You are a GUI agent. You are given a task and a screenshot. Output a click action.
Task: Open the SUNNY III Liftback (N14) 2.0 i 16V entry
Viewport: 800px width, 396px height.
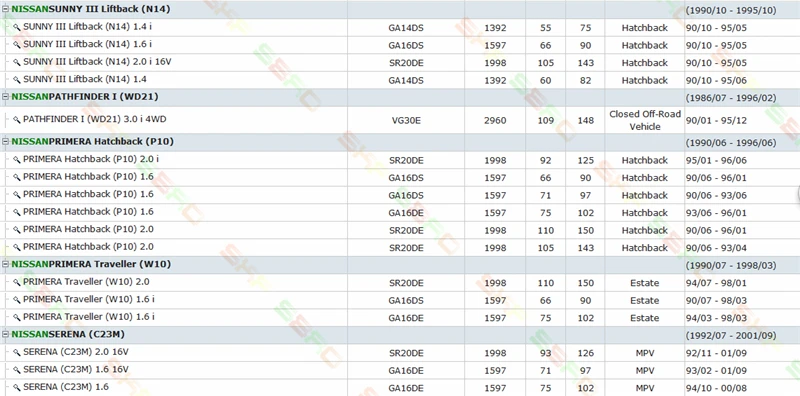click(x=97, y=62)
